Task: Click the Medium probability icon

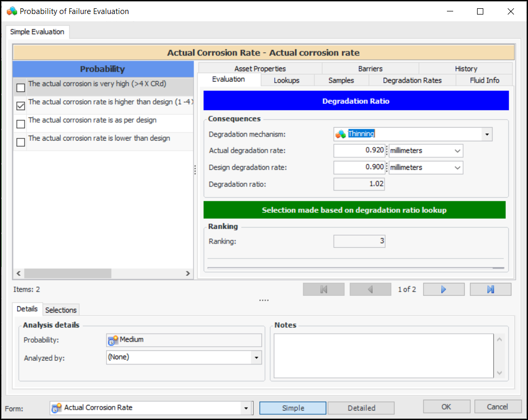Action: point(113,340)
